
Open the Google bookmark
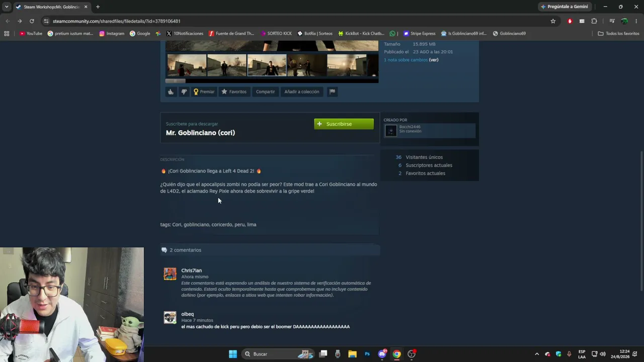pyautogui.click(x=140, y=34)
